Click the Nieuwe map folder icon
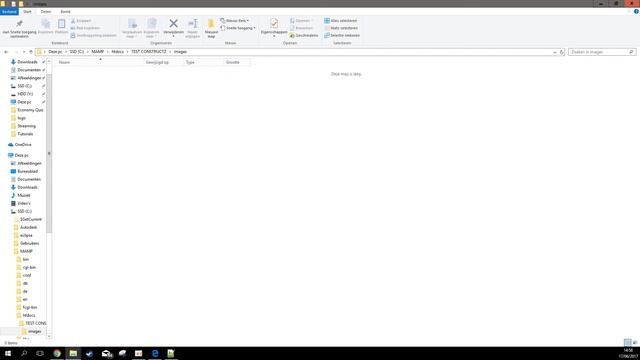The width and height of the screenshot is (640, 360). point(211,24)
